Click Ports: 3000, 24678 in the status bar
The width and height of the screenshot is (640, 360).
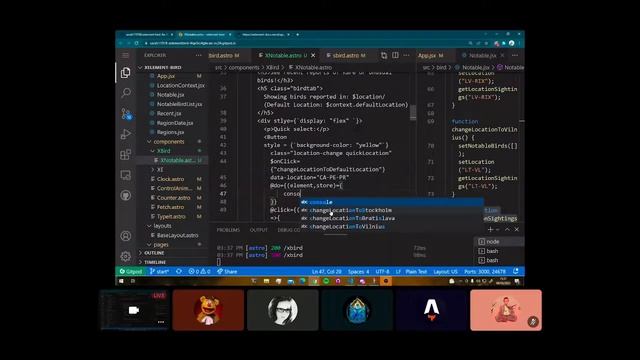(484, 271)
